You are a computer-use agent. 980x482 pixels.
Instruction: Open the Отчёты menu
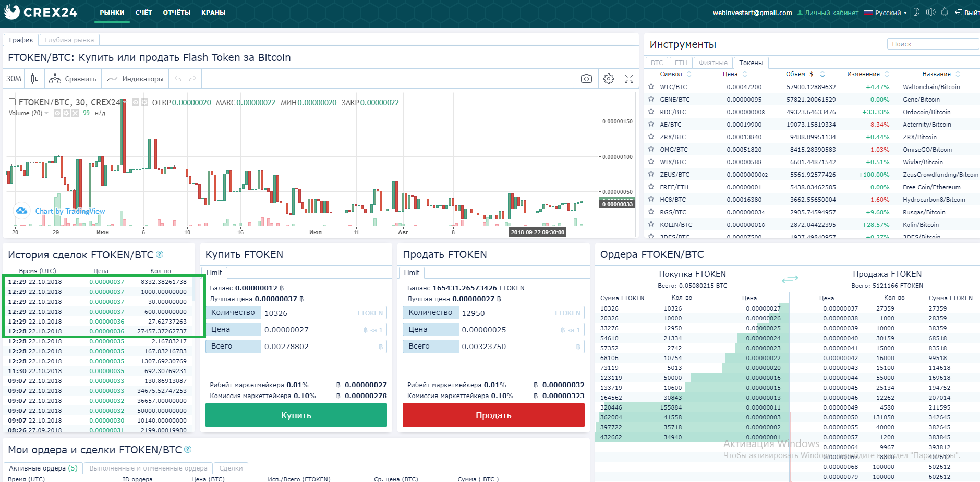[176, 12]
